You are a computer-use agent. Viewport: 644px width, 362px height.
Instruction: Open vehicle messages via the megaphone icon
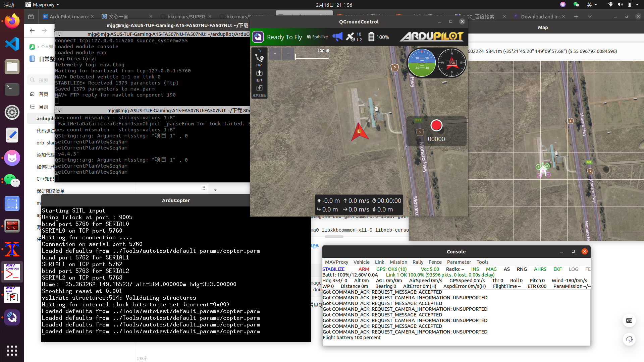(x=337, y=37)
